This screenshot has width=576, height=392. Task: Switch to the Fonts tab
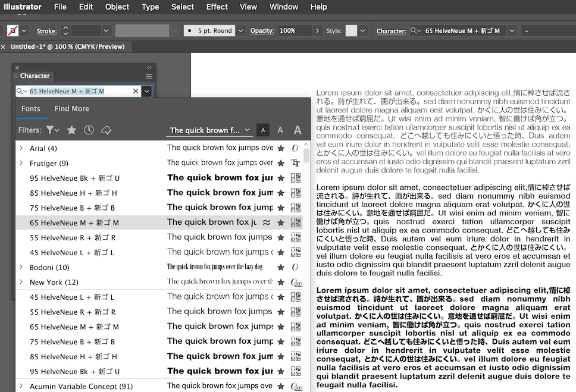click(x=30, y=109)
